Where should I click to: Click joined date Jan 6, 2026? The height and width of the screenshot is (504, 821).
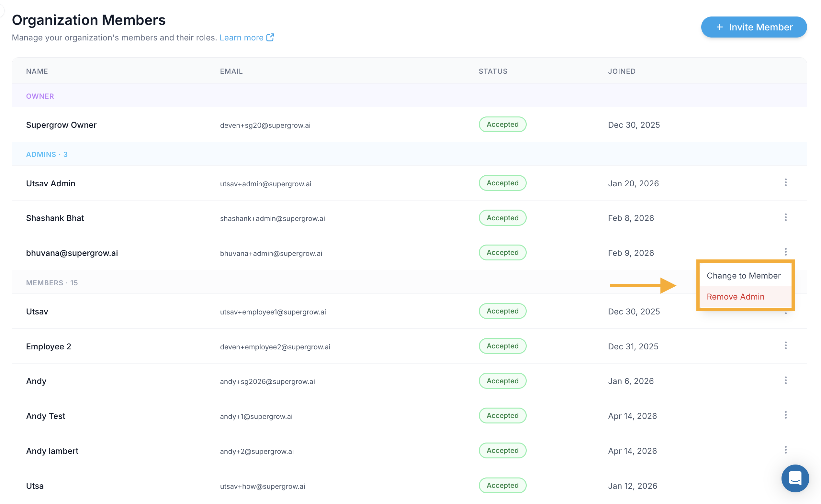point(631,381)
